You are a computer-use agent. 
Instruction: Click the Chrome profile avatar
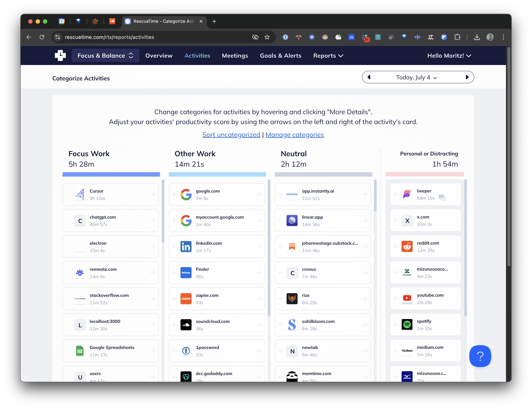490,37
